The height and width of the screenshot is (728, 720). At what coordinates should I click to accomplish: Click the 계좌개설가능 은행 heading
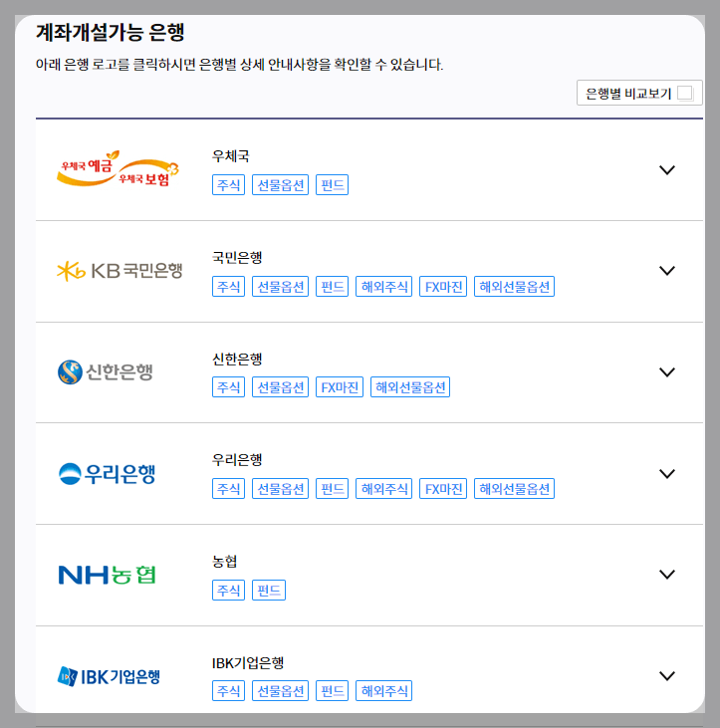(x=111, y=33)
